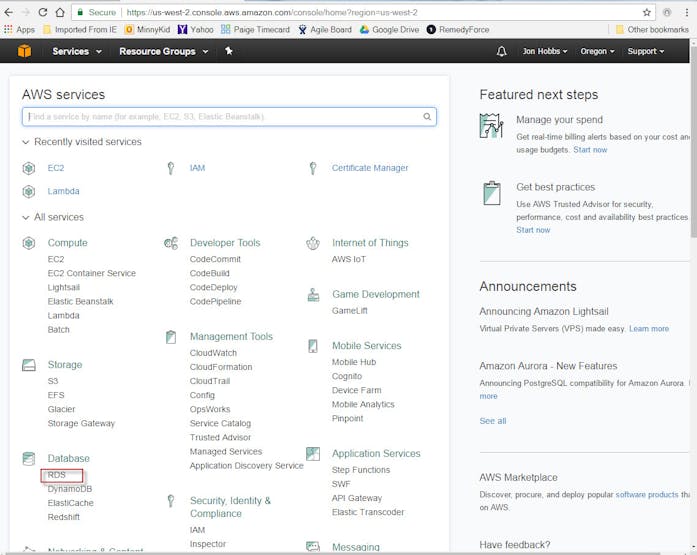Click the browser home icon
Image resolution: width=697 pixels, height=555 pixels.
click(60, 12)
